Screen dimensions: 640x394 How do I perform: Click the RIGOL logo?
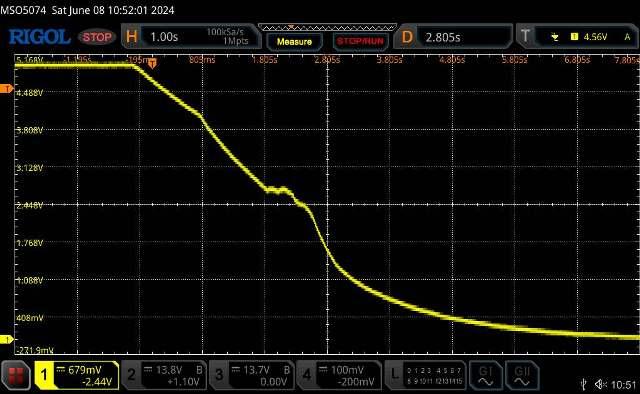[x=39, y=37]
